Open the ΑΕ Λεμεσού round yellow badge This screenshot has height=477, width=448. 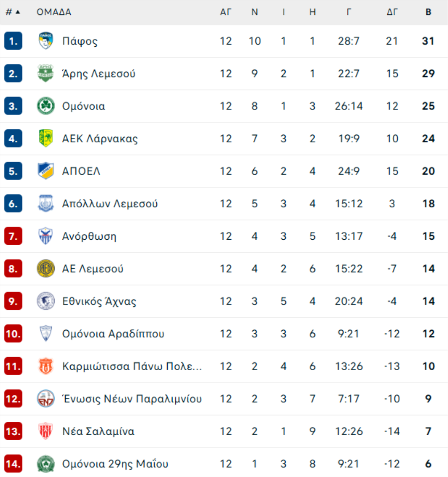pyautogui.click(x=46, y=269)
